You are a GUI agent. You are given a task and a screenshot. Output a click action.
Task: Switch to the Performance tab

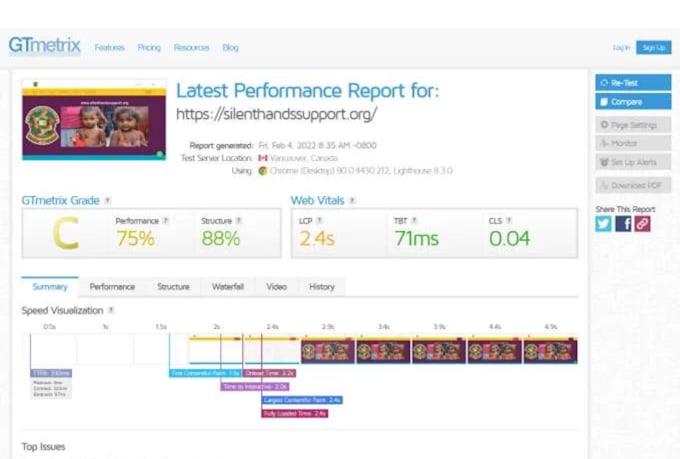pyautogui.click(x=112, y=287)
